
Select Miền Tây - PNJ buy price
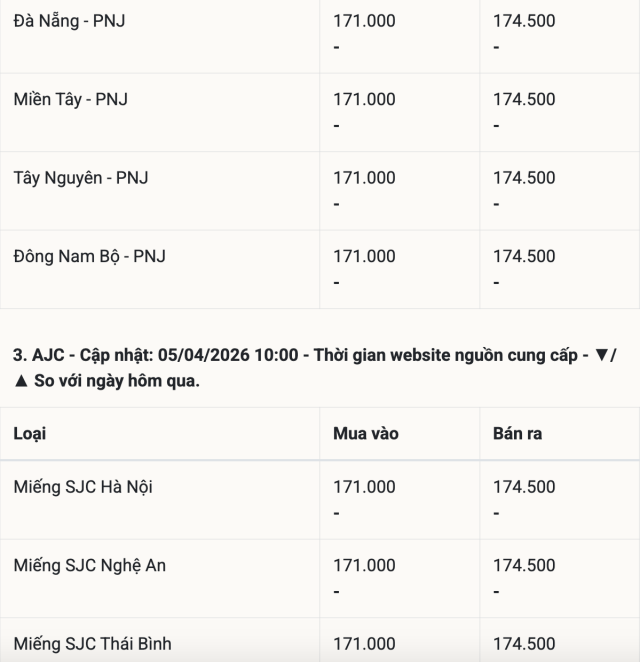tap(364, 99)
